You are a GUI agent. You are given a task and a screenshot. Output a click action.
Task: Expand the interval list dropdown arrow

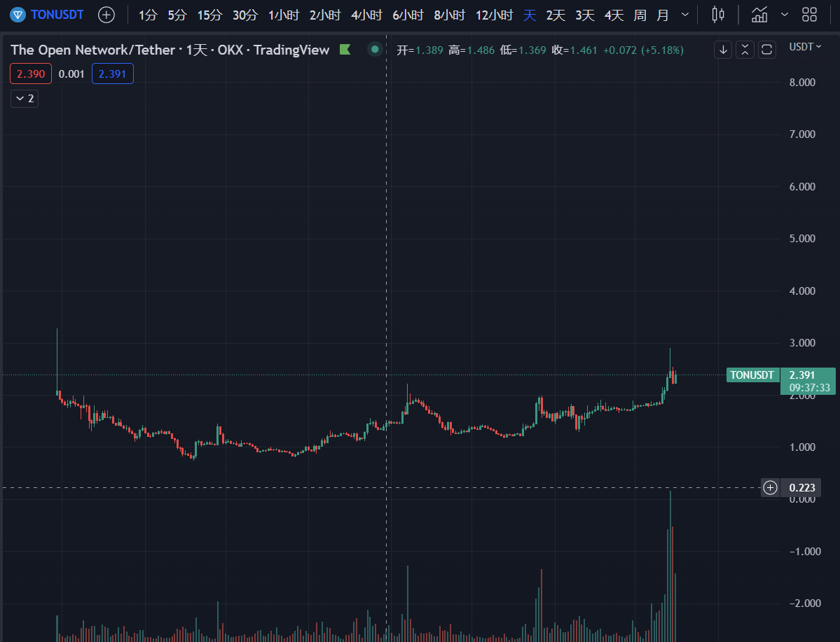coord(684,15)
